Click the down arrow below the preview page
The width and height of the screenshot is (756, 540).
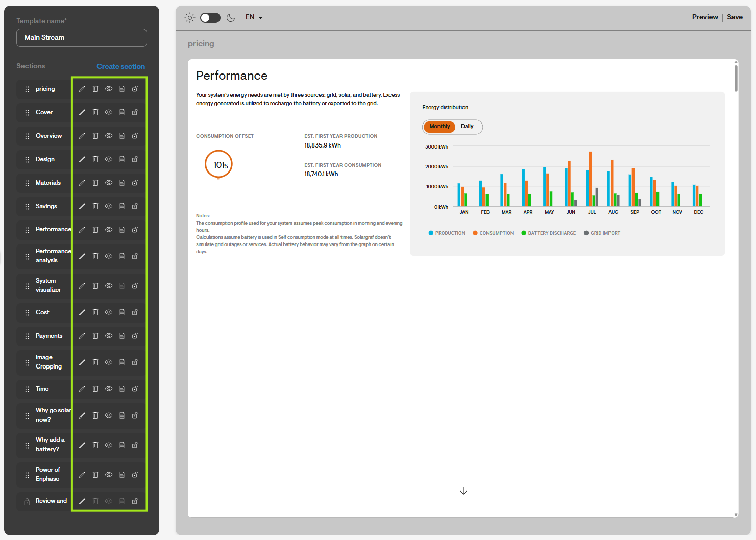pos(464,491)
